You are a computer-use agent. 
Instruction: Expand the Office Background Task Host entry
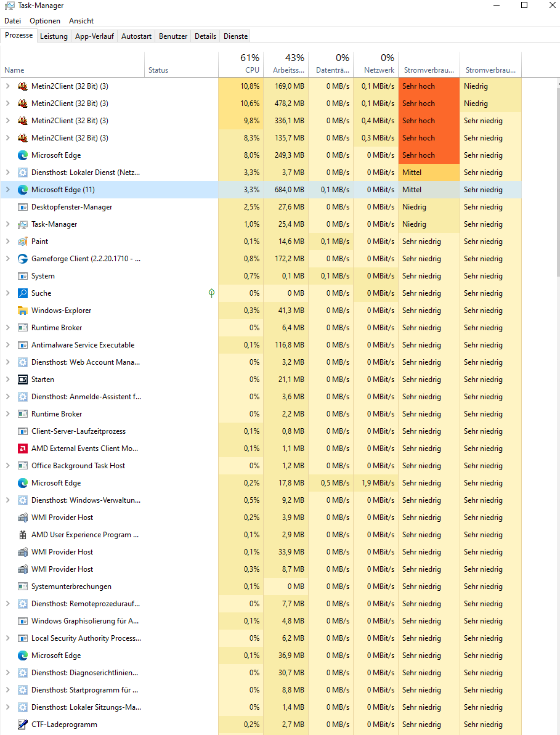pyautogui.click(x=7, y=466)
